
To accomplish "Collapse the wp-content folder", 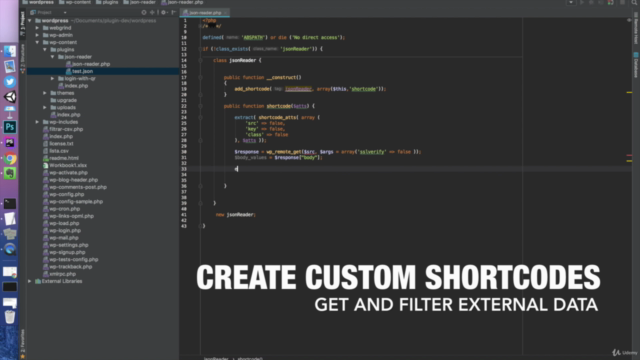I will [37, 42].
